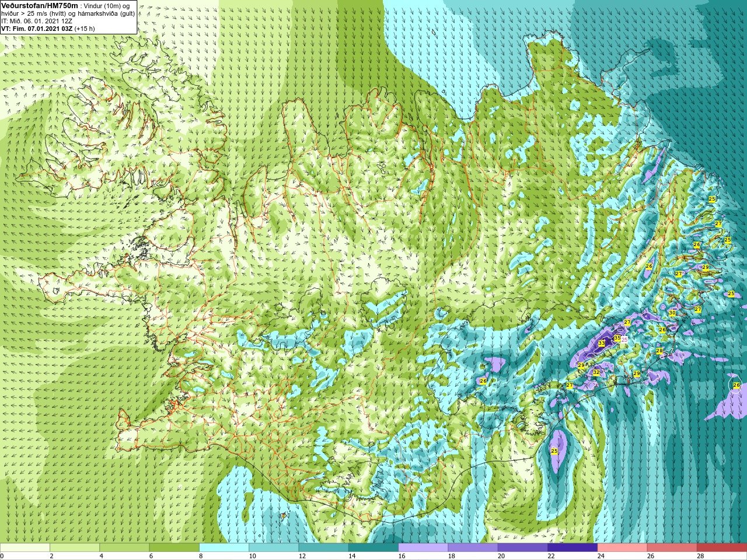Click the legend scale label "18"

(452, 556)
